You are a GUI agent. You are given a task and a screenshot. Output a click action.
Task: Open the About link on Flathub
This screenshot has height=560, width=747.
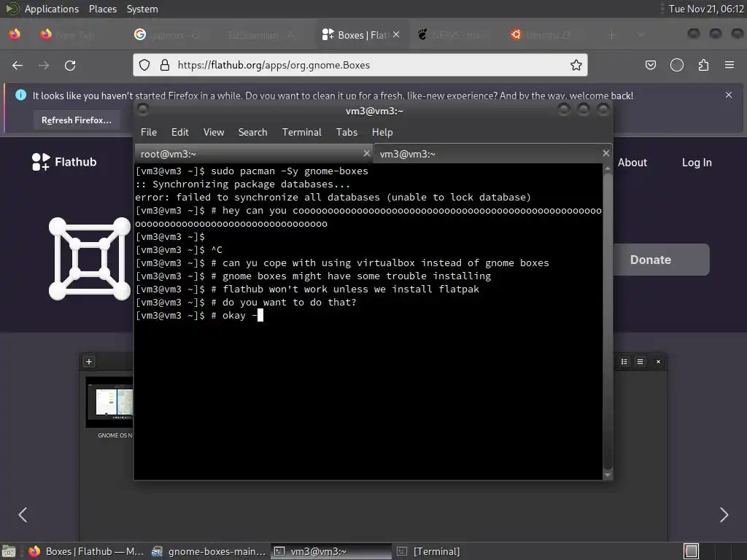pyautogui.click(x=632, y=163)
